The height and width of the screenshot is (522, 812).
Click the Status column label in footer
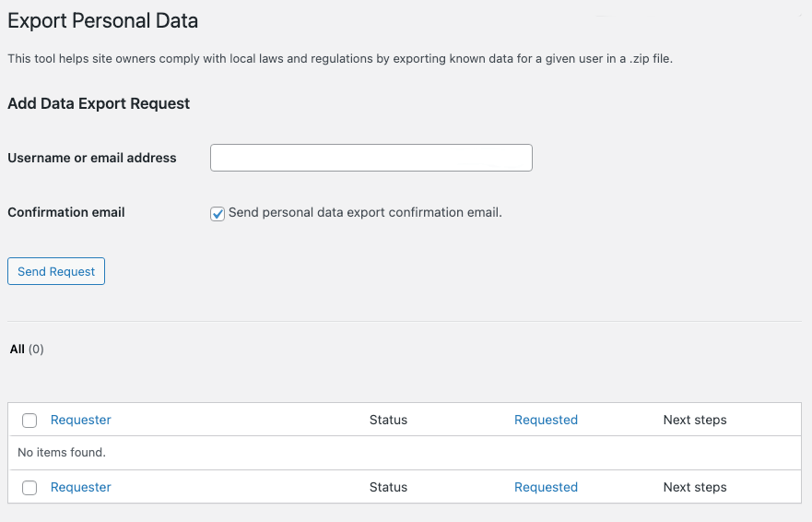point(388,487)
